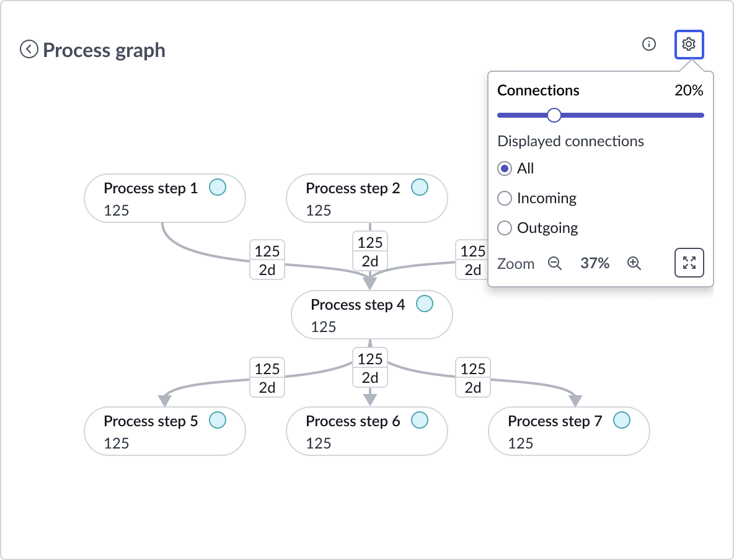Click the zoom in magnifier icon
This screenshot has height=560, width=734.
point(634,263)
